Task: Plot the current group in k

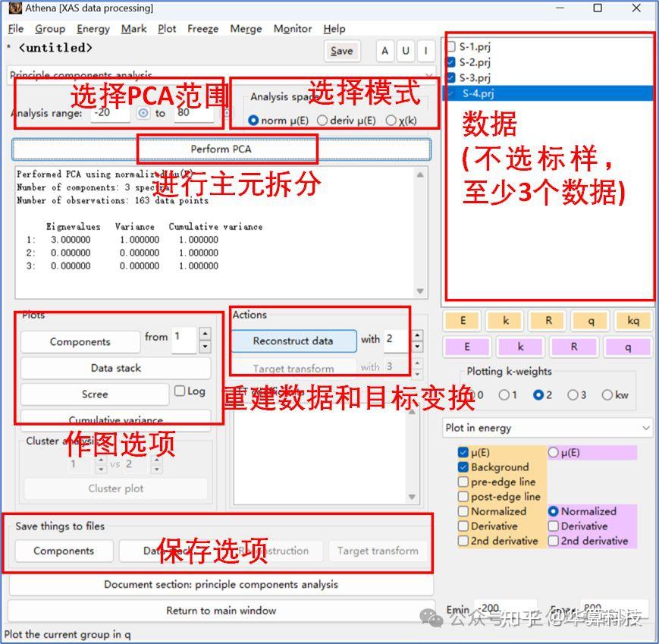Action: point(504,320)
